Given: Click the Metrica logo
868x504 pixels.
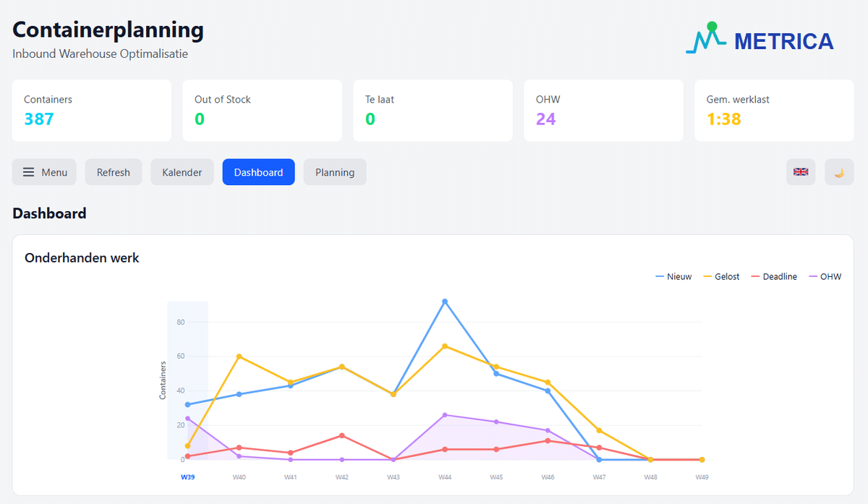Looking at the screenshot, I should coord(759,39).
